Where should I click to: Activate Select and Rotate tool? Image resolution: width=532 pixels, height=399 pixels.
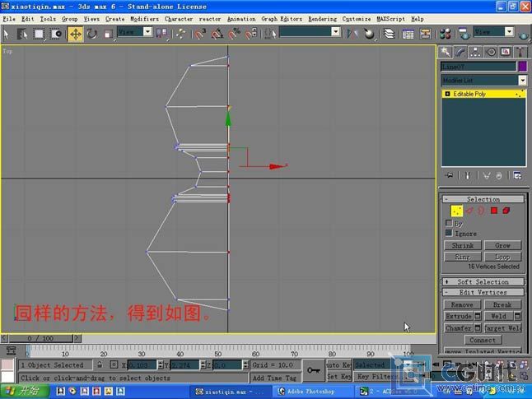click(91, 34)
